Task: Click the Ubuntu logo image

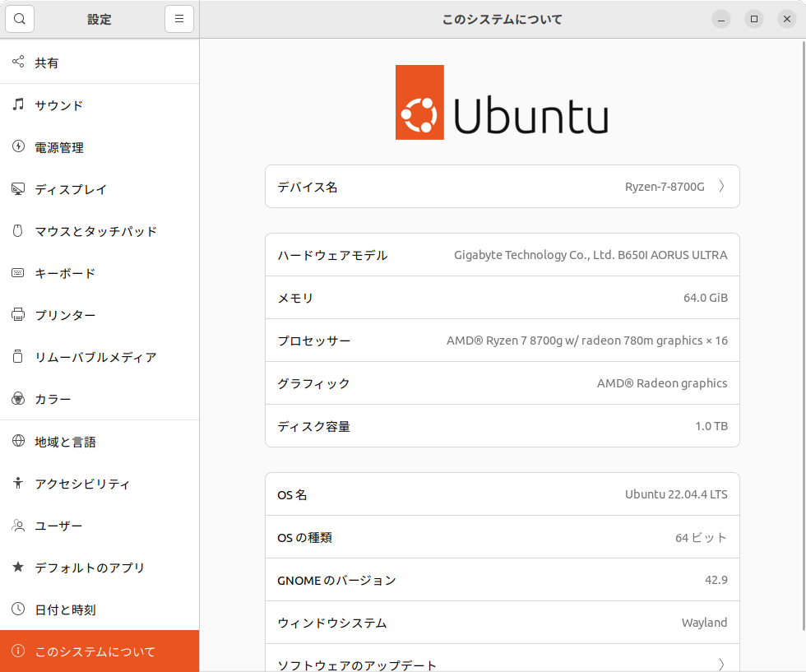Action: pyautogui.click(x=502, y=102)
